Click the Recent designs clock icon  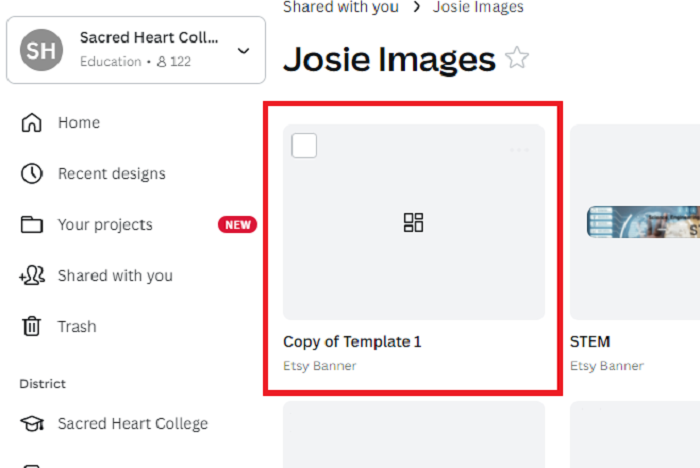(32, 174)
